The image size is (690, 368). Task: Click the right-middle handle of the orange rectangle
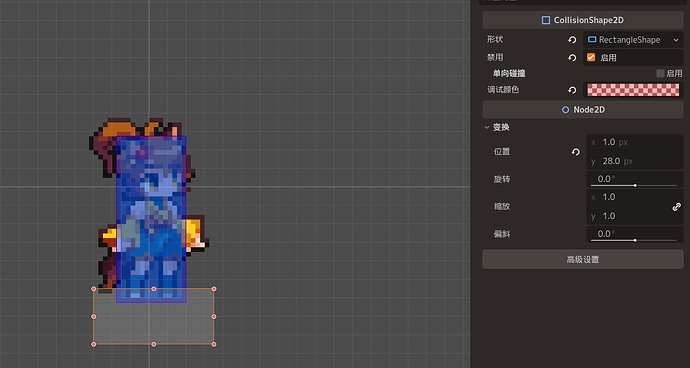[214, 316]
